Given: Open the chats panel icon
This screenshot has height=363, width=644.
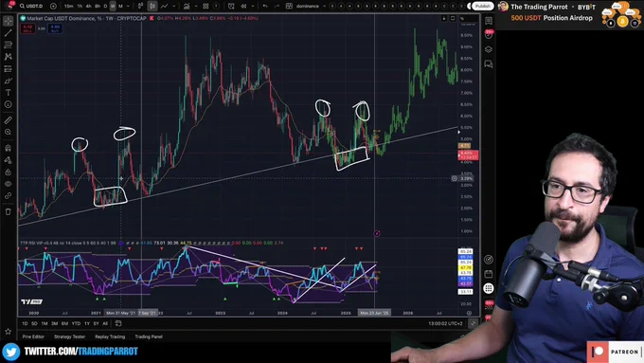Looking at the screenshot, I should click(x=489, y=64).
